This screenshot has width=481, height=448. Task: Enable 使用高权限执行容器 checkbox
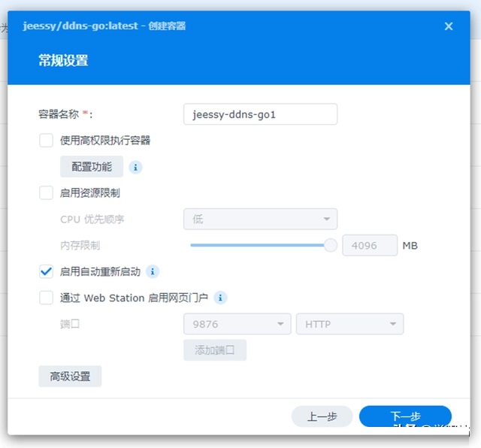click(46, 141)
